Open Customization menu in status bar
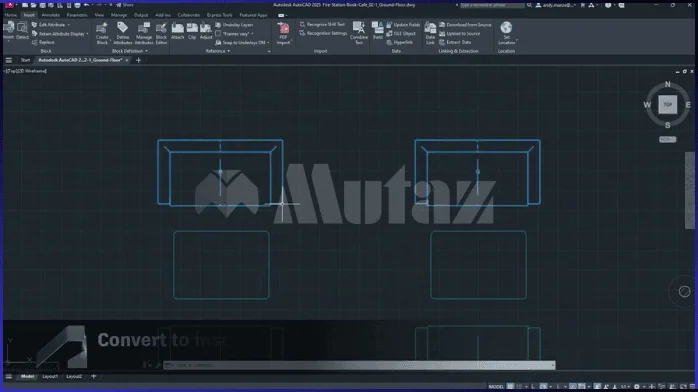This screenshot has height=392, width=698. (x=692, y=387)
